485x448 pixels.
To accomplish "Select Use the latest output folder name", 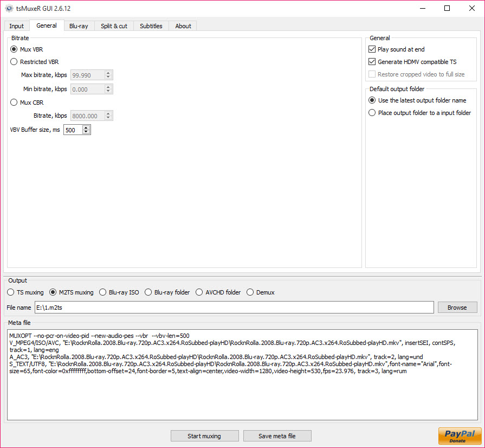I will tap(417, 100).
